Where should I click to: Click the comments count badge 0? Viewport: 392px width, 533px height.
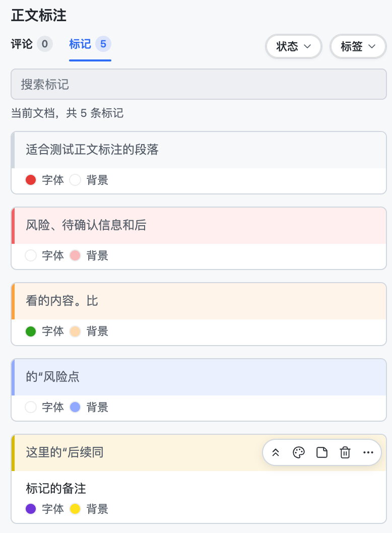pyautogui.click(x=44, y=44)
